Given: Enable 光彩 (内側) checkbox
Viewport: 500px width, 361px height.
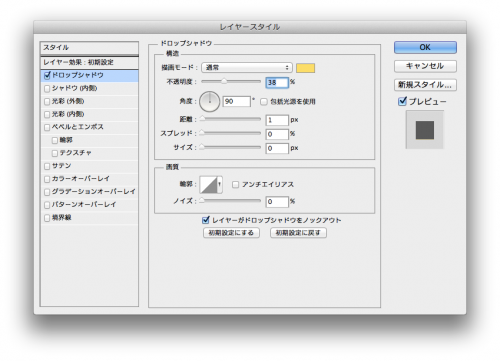Looking at the screenshot, I should [47, 115].
